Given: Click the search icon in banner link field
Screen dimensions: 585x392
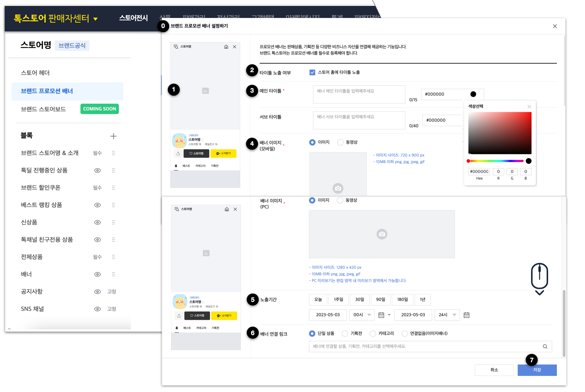Looking at the screenshot, I should click(545, 346).
